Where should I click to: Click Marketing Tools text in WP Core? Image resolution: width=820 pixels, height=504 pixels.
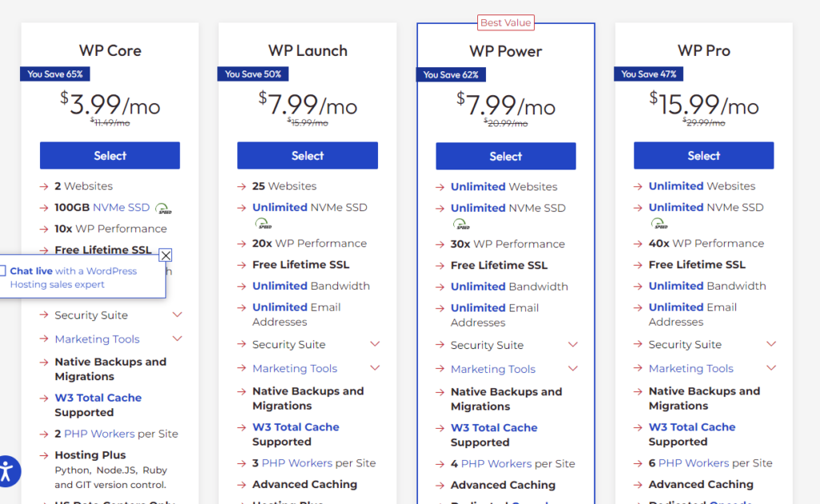point(97,339)
